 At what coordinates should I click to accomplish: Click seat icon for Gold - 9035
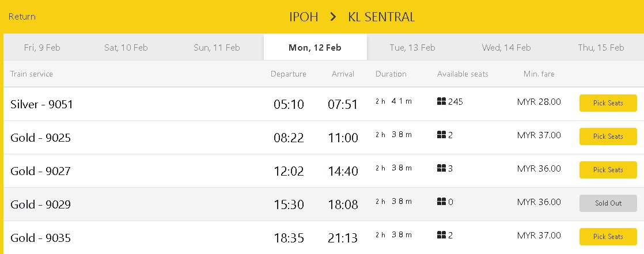click(442, 236)
